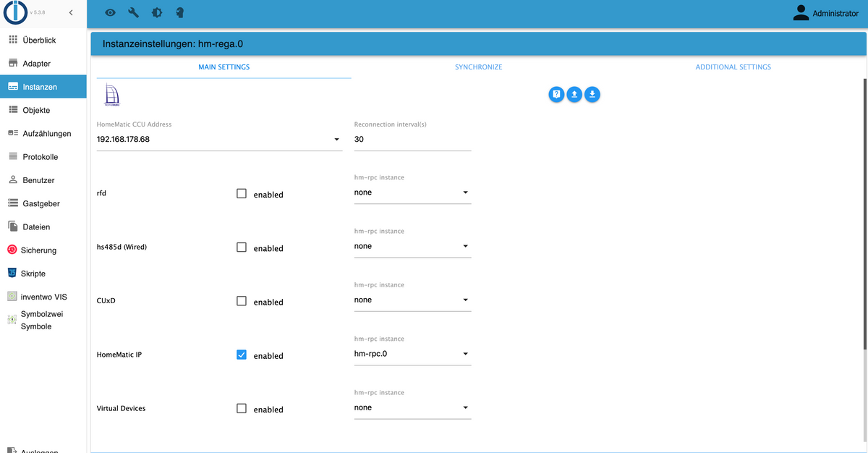The width and height of the screenshot is (868, 453).
Task: Click the inventwo VIS icon
Action: (12, 297)
